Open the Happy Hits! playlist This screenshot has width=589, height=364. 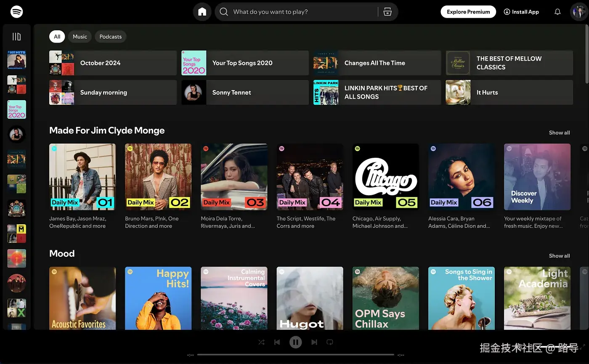[x=158, y=298]
